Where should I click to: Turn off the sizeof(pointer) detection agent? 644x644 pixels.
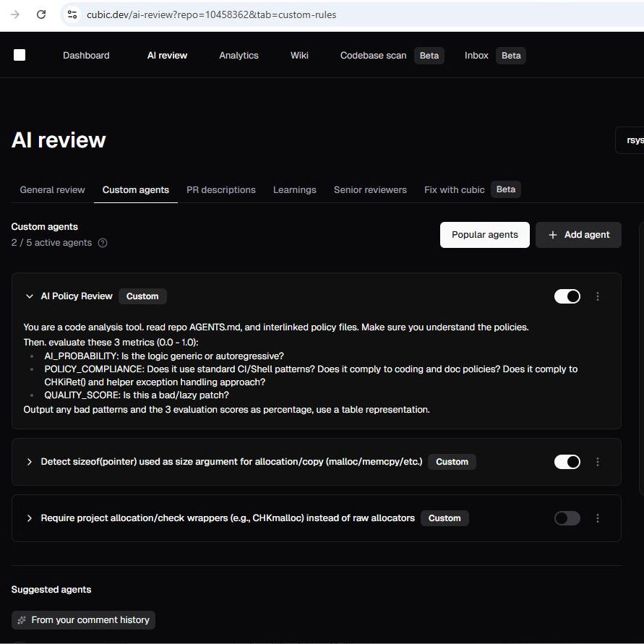click(567, 462)
